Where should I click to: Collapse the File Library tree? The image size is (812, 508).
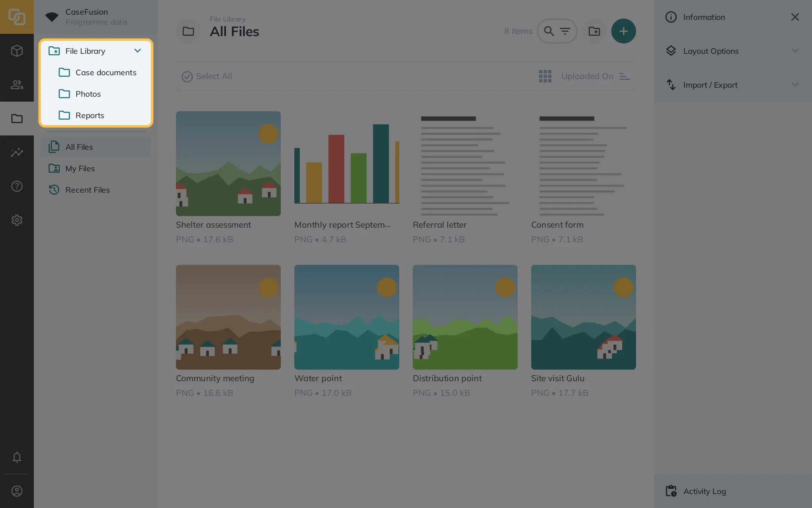pyautogui.click(x=138, y=51)
